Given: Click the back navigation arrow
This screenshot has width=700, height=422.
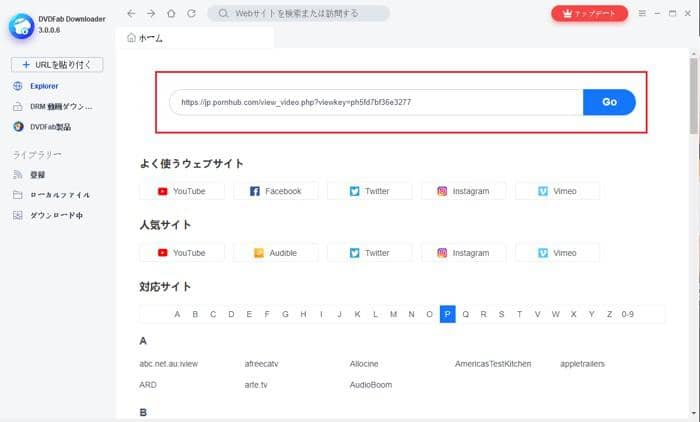Looking at the screenshot, I should (x=131, y=14).
